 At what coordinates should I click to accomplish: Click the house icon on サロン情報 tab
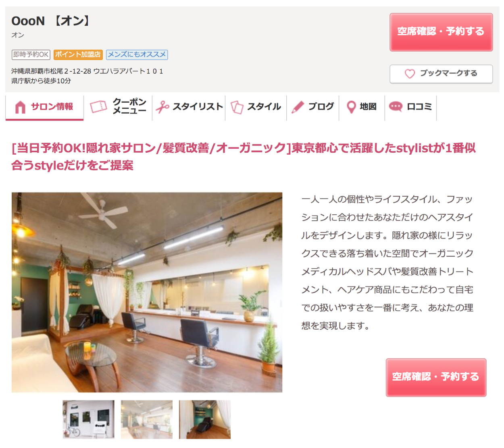20,107
